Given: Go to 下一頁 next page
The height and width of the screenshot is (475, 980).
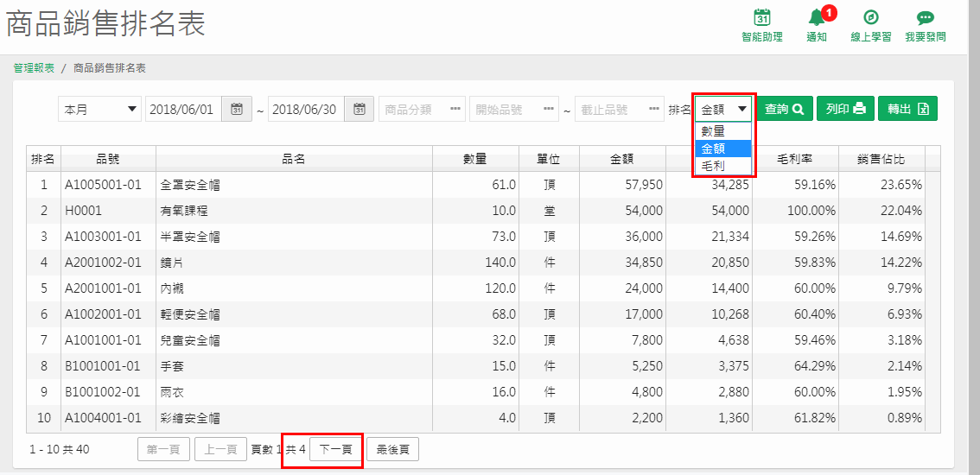Looking at the screenshot, I should [x=336, y=449].
